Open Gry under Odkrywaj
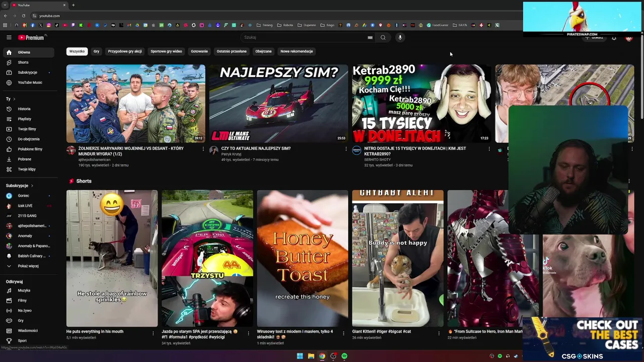The height and width of the screenshot is (362, 644). (x=29, y=320)
